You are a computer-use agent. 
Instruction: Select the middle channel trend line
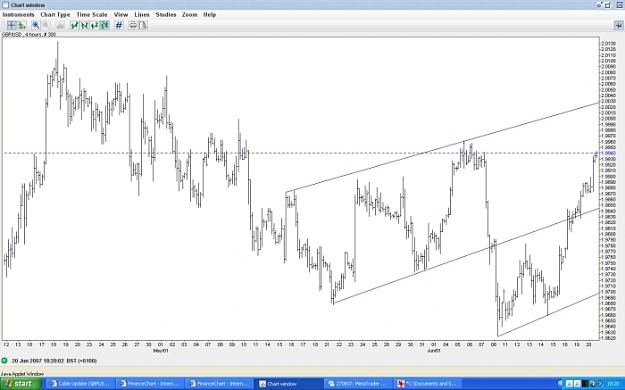tap(466, 256)
